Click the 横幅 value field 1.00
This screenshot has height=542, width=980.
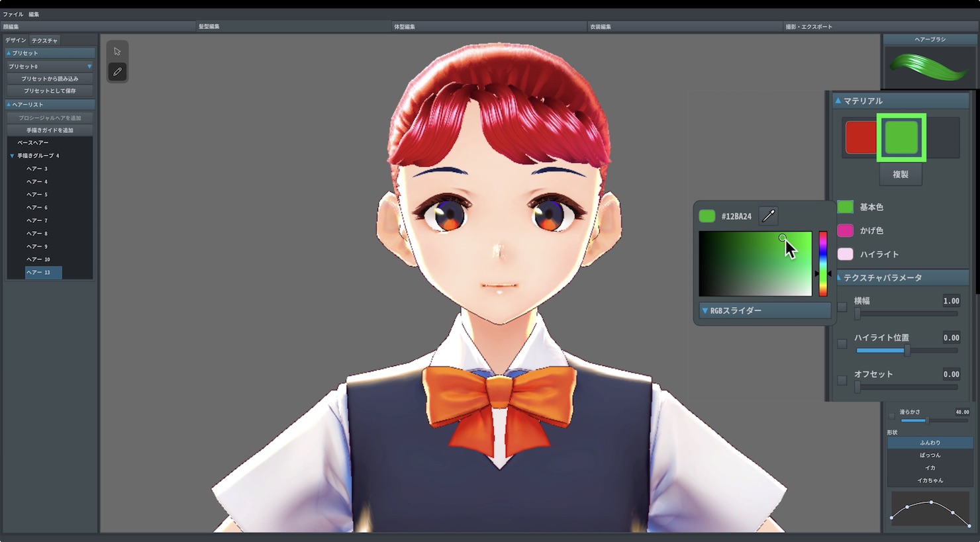(951, 301)
